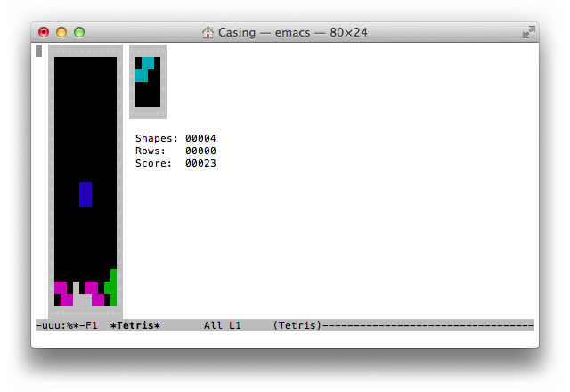
Task: Click the home folder icon in the title bar
Action: coord(208,32)
